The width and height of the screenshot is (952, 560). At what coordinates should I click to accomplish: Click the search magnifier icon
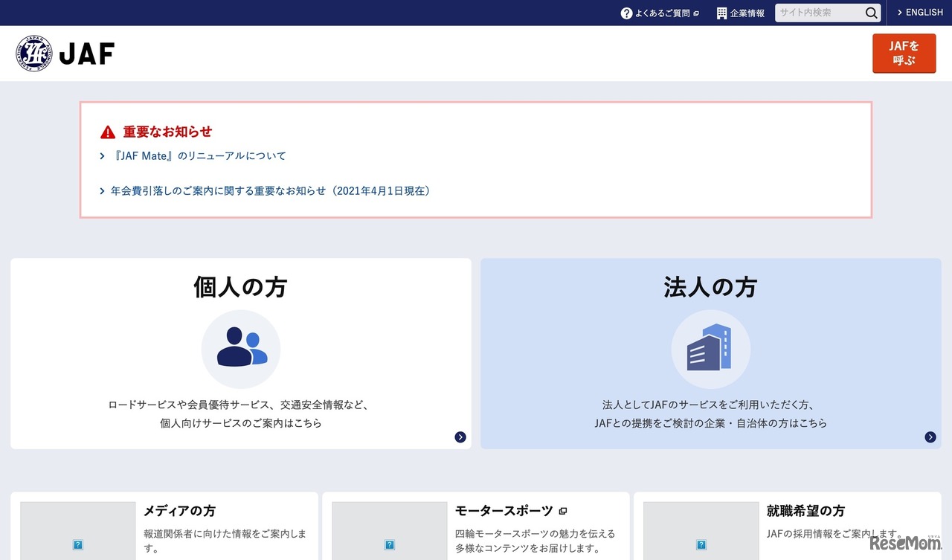pyautogui.click(x=871, y=13)
